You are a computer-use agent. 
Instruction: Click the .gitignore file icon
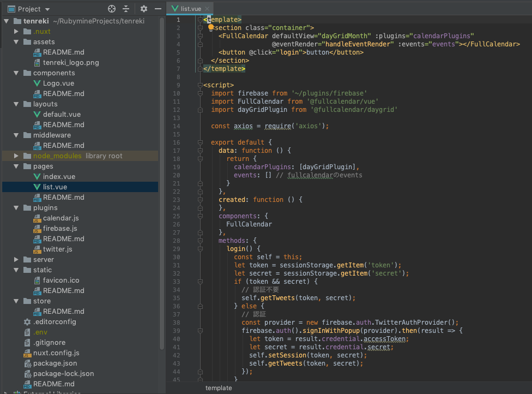click(27, 343)
